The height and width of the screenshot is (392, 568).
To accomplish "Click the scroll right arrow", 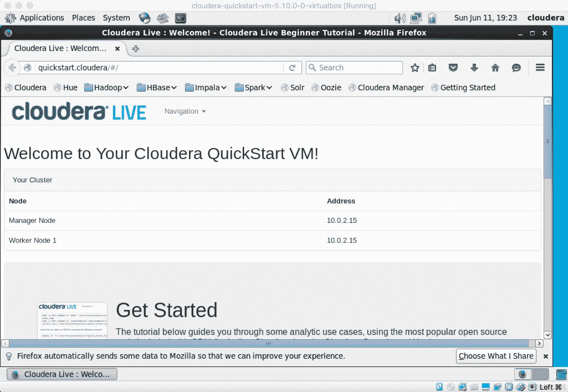I will point(539,343).
